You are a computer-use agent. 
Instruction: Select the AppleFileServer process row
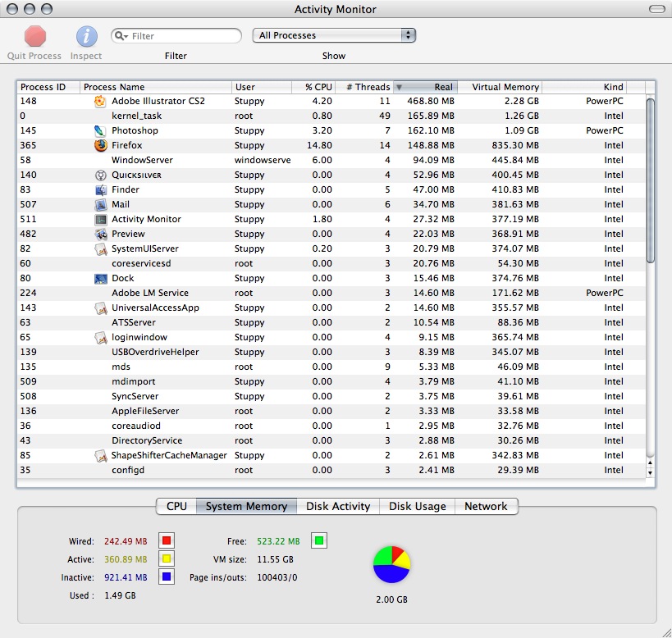tap(331, 412)
